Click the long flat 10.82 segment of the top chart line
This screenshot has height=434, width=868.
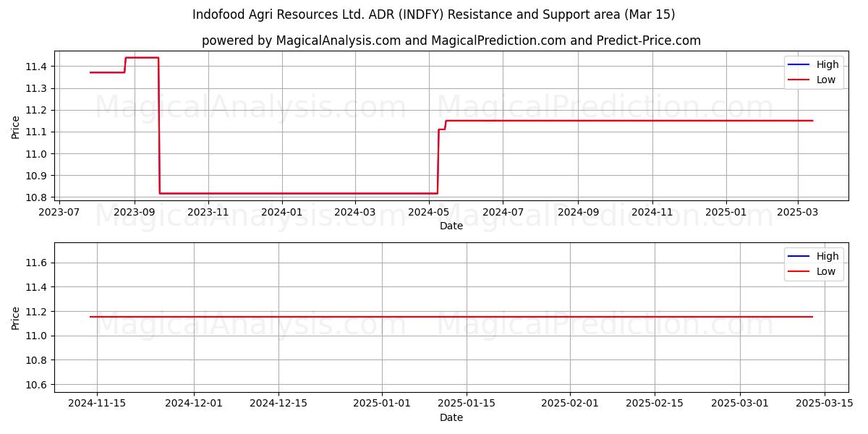[x=298, y=193]
